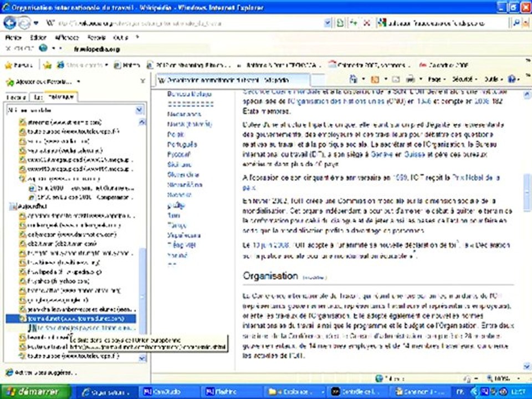Click the Favoris star button on favorites bar
This screenshot has height=399, width=532.
(x=19, y=65)
